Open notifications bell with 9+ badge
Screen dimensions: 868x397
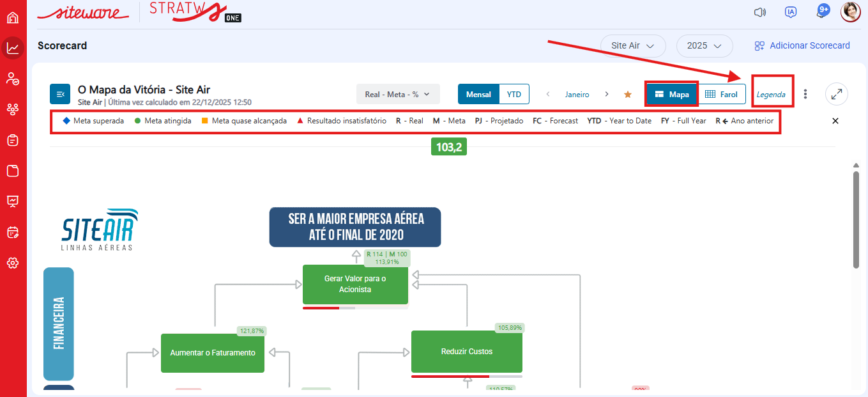[822, 12]
